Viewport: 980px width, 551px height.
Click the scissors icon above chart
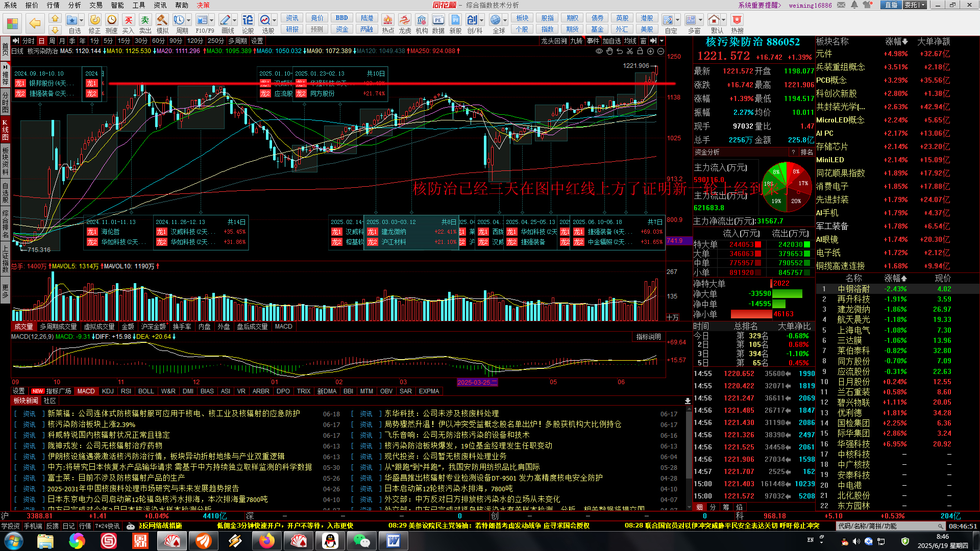click(x=630, y=51)
